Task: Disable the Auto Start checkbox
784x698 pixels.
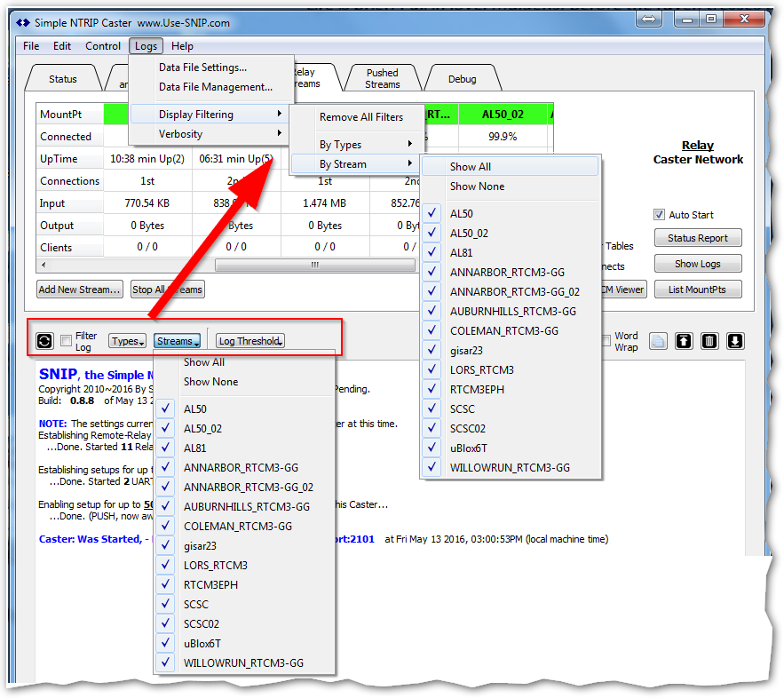Action: [x=659, y=215]
